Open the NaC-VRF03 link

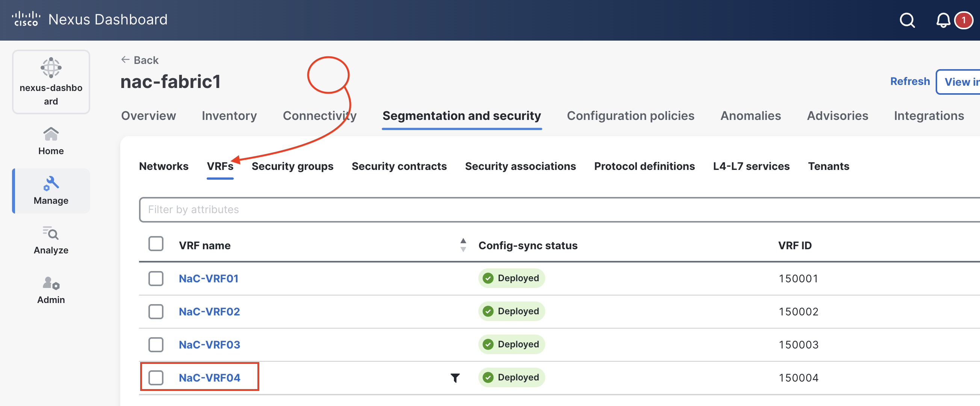click(x=209, y=344)
